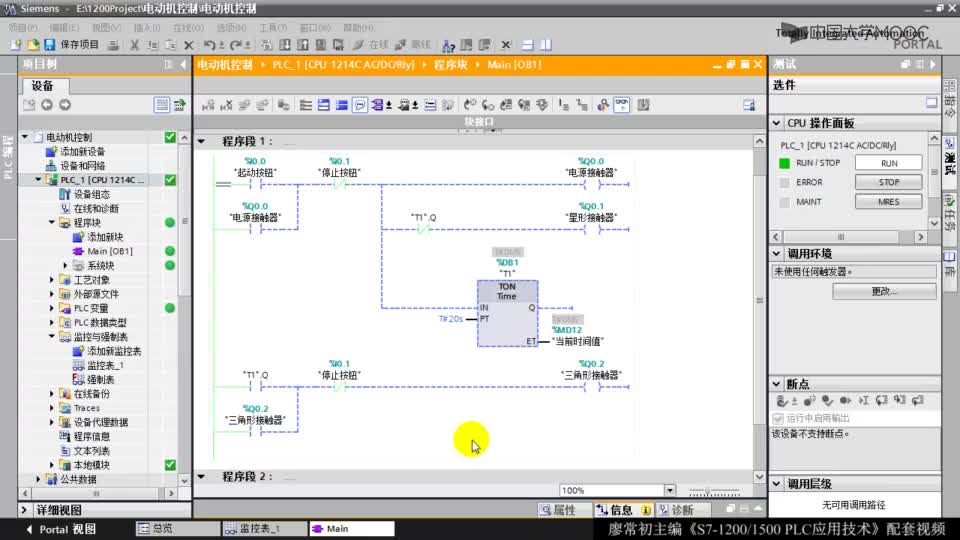Viewport: 960px width, 540px height.
Task: Select 强制表 in project tree
Action: 100,379
